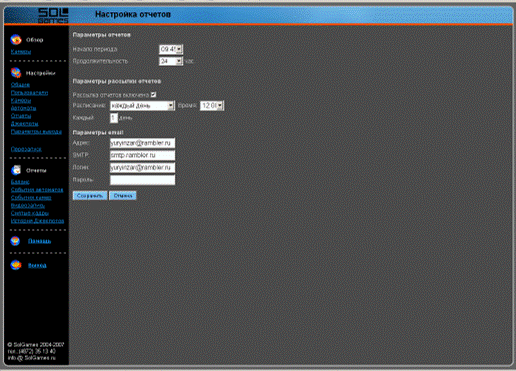Click the empty Пароль field
The height and width of the screenshot is (371, 516).
(142, 180)
